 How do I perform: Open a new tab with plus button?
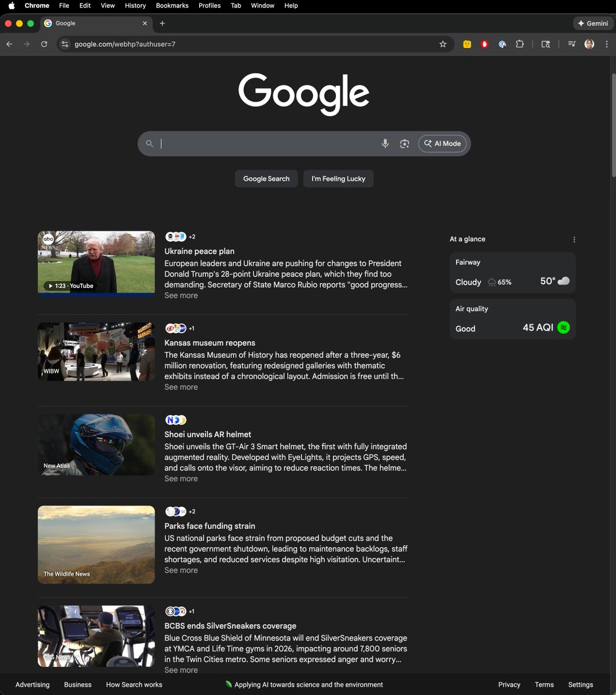pos(162,23)
